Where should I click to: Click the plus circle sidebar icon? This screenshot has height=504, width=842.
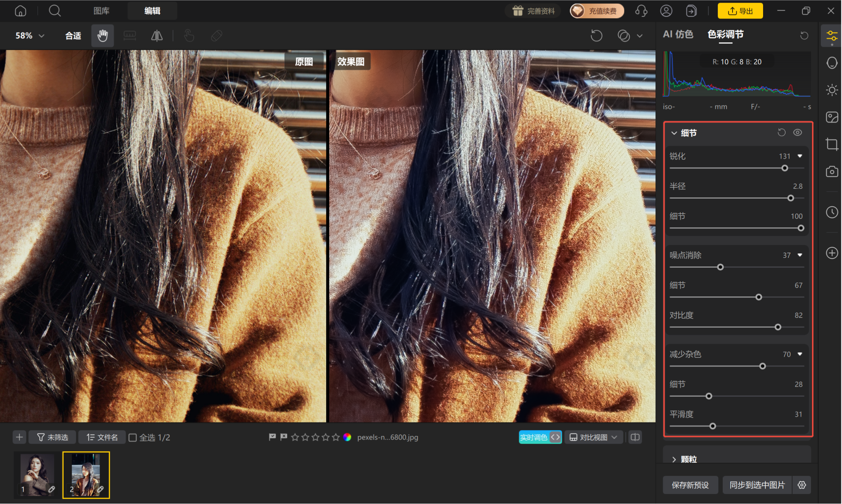point(832,253)
